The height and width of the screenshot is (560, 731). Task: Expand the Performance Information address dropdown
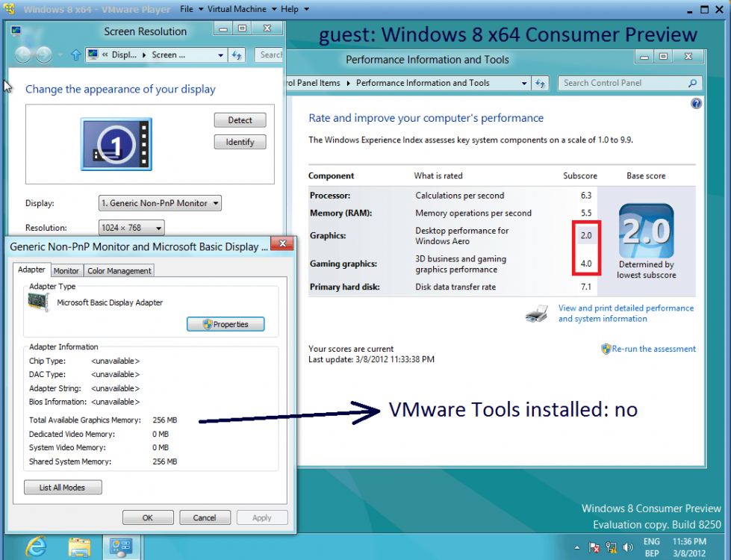pyautogui.click(x=524, y=83)
